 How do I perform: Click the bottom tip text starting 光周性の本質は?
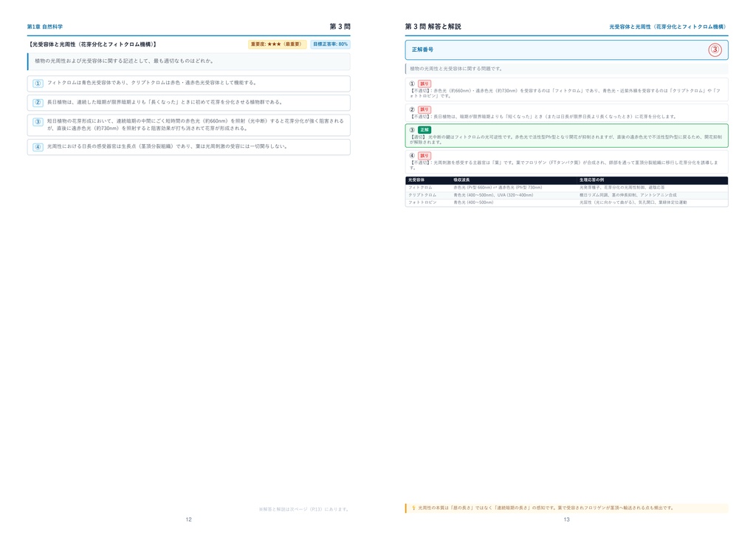point(546,508)
